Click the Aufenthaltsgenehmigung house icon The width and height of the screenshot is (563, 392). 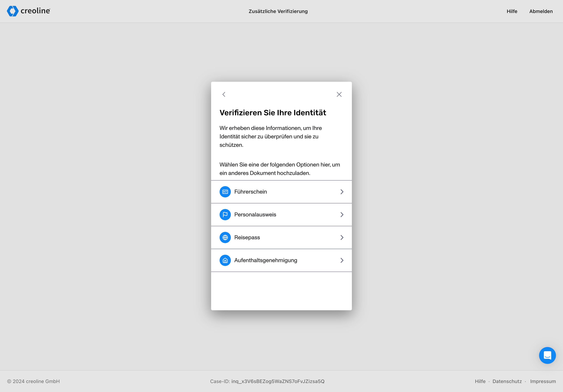click(225, 261)
